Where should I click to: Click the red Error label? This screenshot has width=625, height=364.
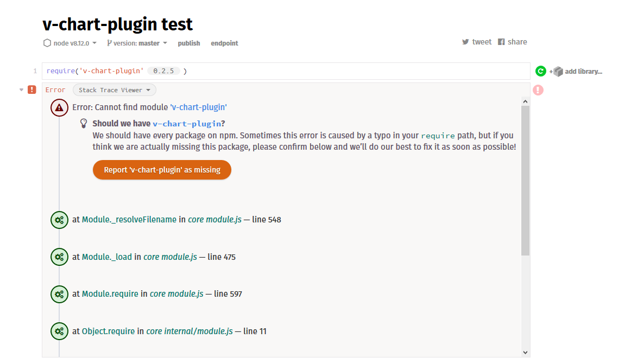click(55, 90)
